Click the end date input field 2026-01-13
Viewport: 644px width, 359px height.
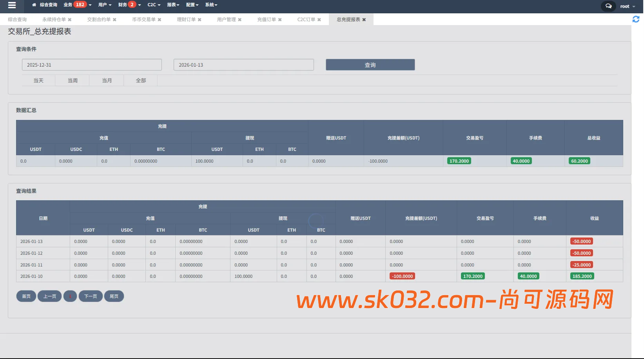pos(243,64)
